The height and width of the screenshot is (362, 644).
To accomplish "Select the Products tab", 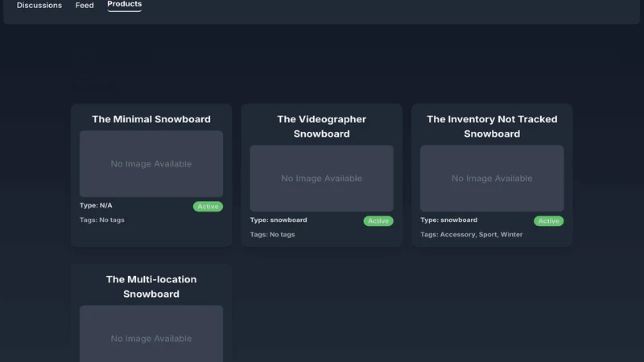I will pyautogui.click(x=125, y=4).
